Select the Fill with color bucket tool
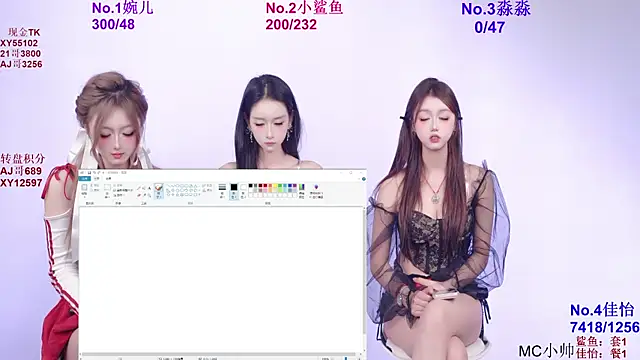This screenshot has height=360, width=640. (144, 188)
